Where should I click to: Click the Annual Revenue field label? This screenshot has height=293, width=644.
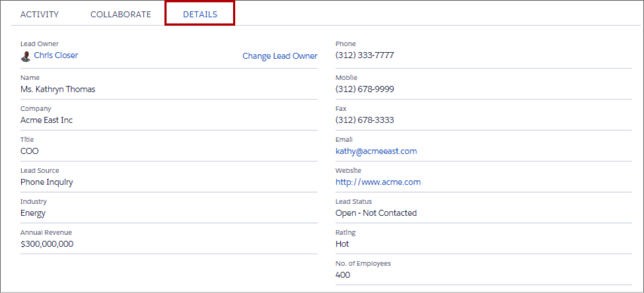point(46,232)
